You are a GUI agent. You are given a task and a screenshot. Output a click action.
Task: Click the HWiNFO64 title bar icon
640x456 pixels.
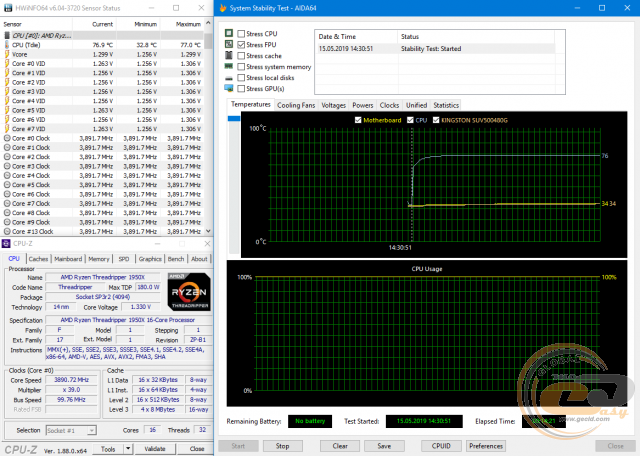pos(7,8)
